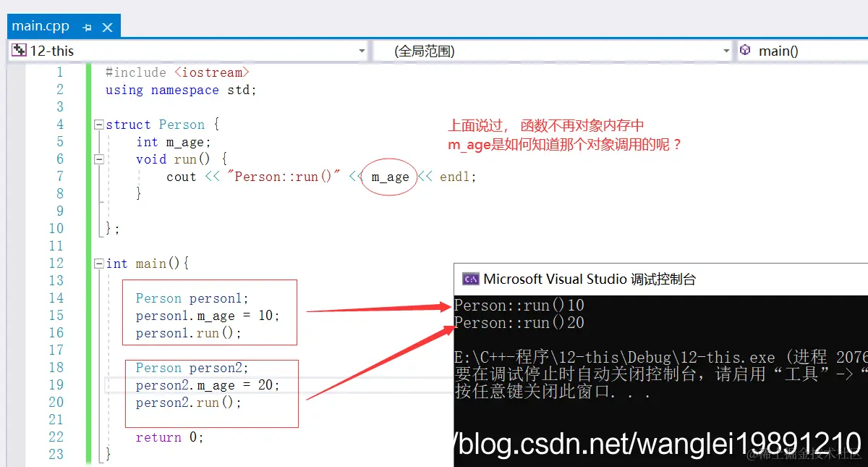868x467 pixels.
Task: Click the 'Person person1;' line
Action: point(192,298)
